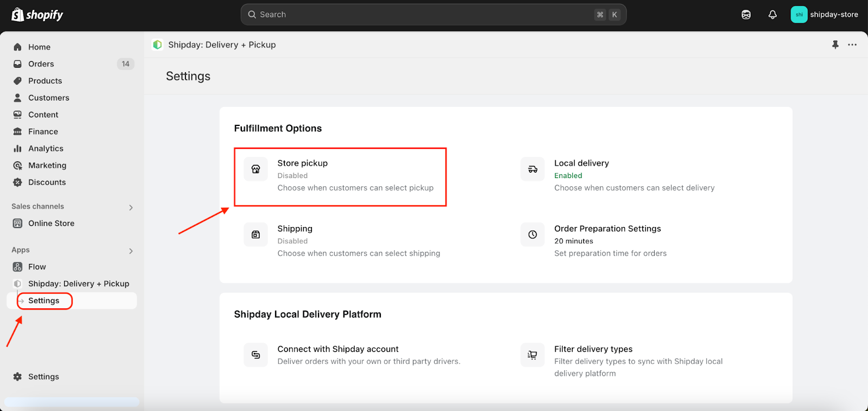Click the Marketing target icon
The height and width of the screenshot is (411, 868).
pos(17,166)
